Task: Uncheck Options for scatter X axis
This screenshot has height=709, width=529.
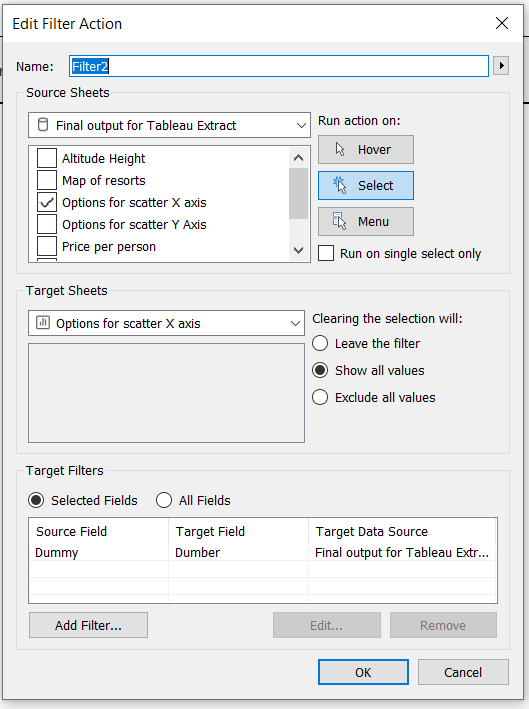Action: [x=47, y=203]
